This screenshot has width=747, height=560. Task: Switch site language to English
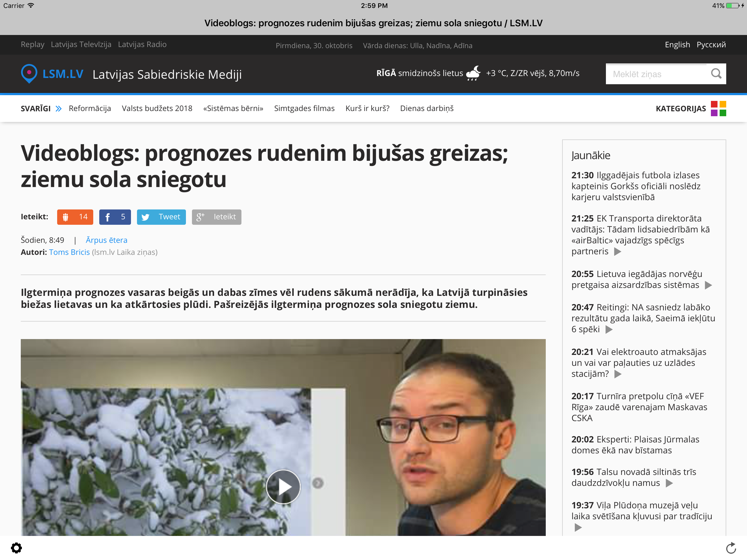(677, 45)
